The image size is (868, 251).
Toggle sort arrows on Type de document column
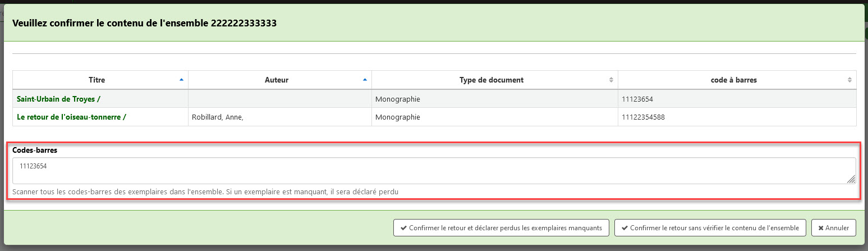point(611,80)
